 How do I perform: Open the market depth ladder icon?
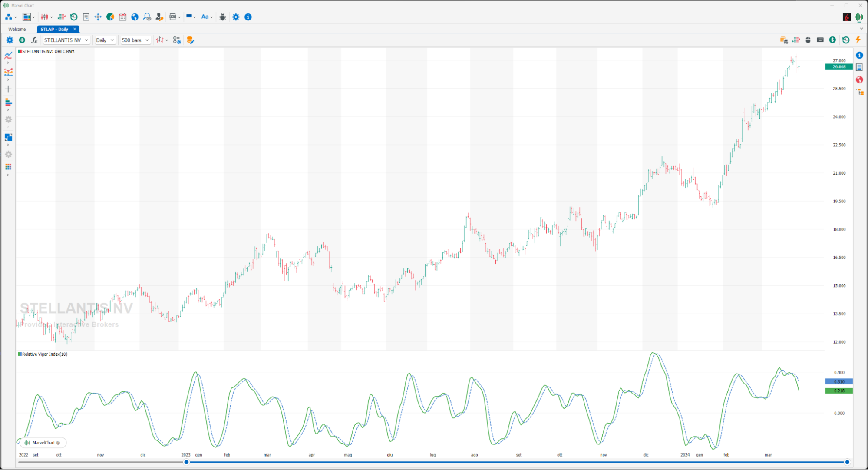point(62,17)
